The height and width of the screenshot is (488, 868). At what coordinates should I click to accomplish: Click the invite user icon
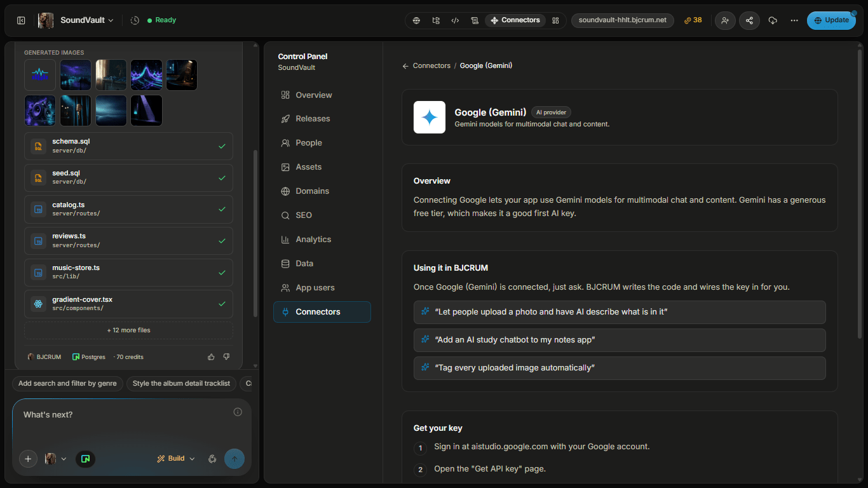coord(725,20)
